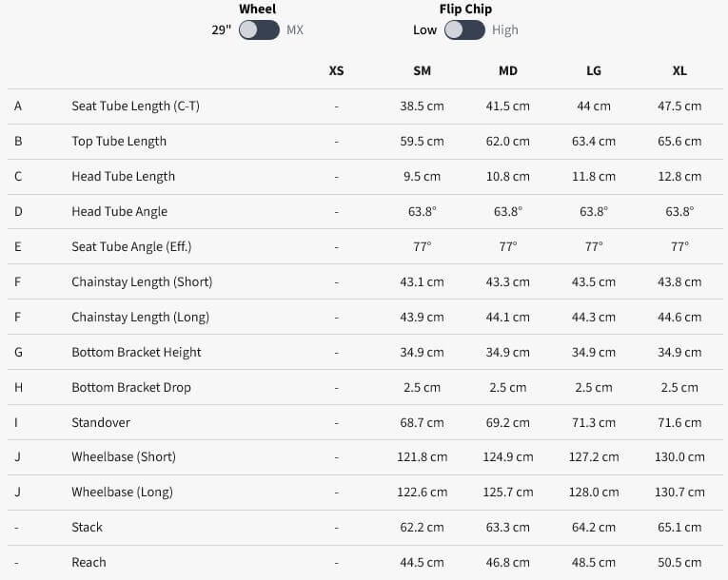
Task: Click the XL Reach value 50.5 cm
Action: (679, 562)
